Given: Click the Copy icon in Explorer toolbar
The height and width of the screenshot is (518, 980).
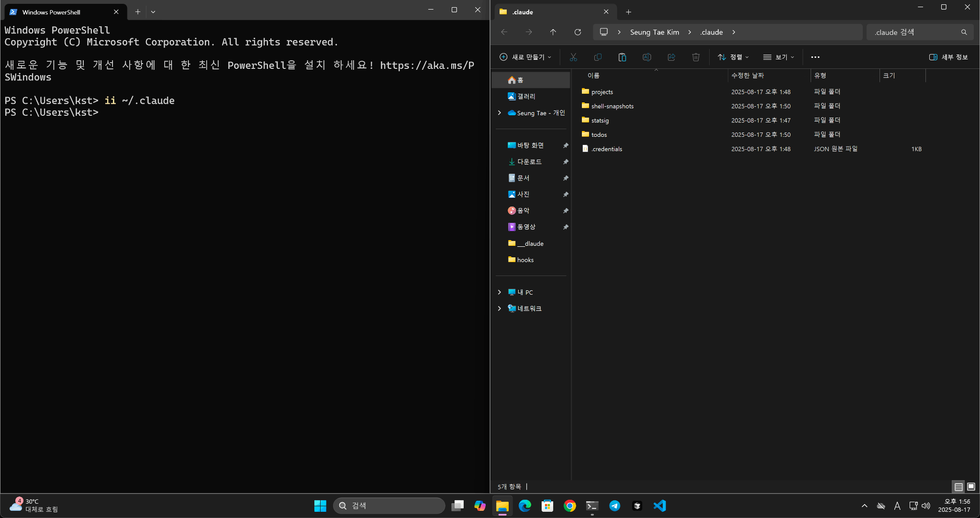Looking at the screenshot, I should pos(598,57).
